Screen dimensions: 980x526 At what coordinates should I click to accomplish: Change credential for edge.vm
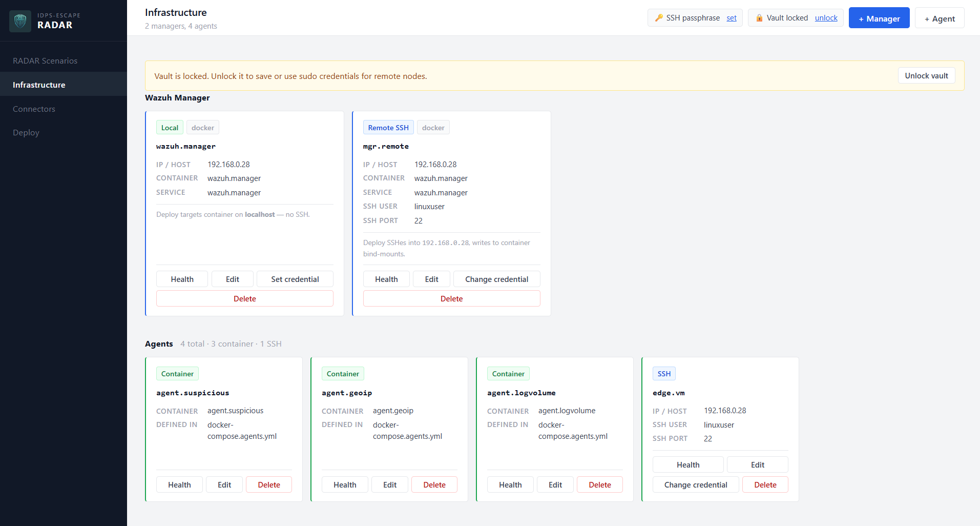[696, 484]
